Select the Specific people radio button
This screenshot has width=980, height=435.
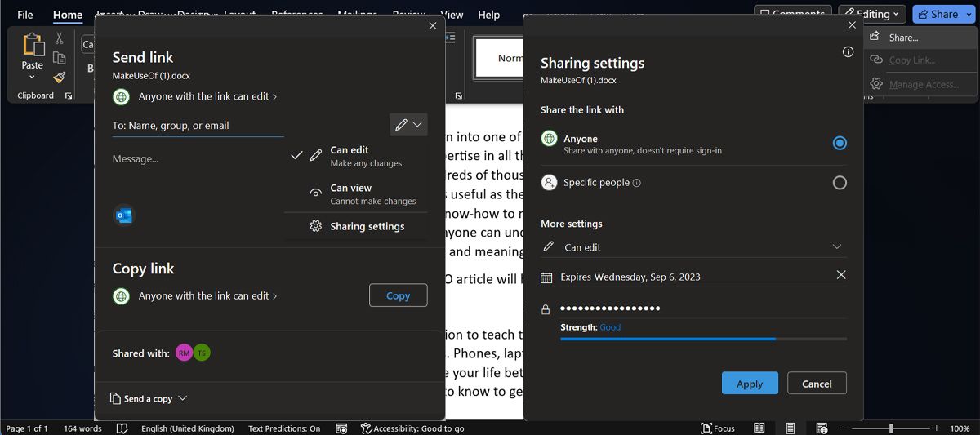point(840,183)
